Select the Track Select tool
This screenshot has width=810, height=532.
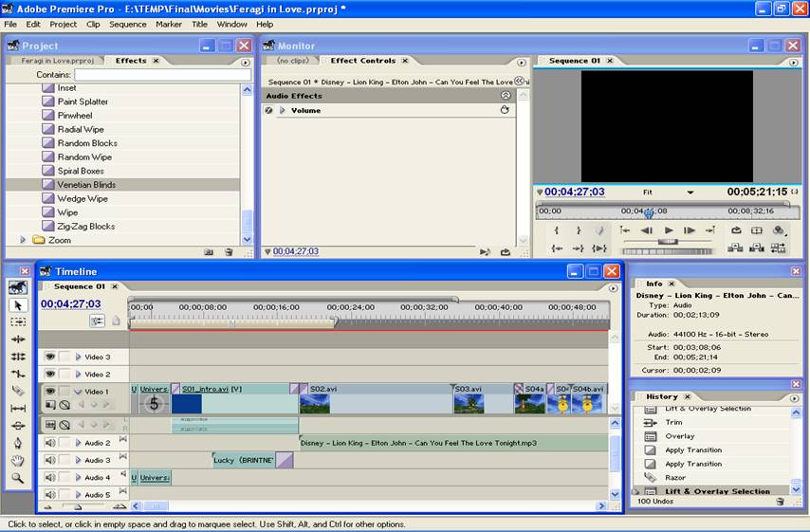coord(18,321)
